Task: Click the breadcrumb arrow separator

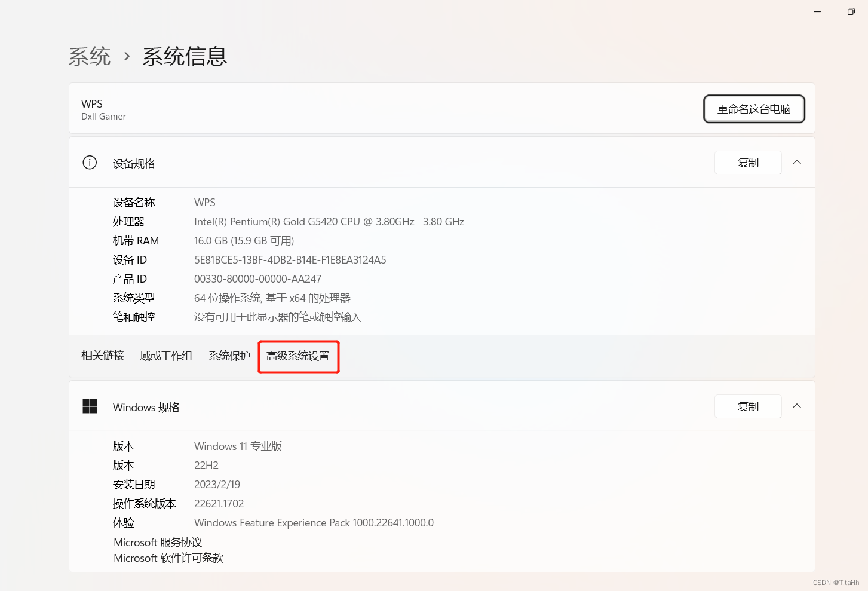Action: (127, 57)
